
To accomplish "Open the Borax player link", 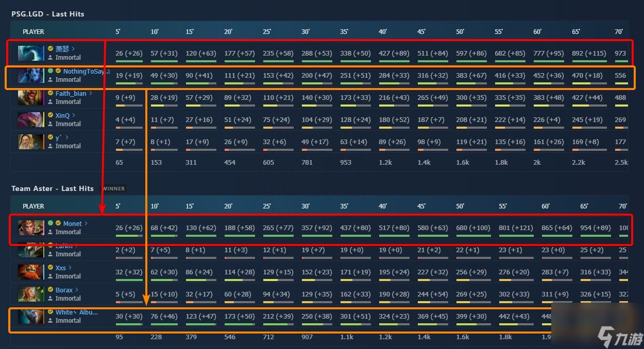I will click(64, 290).
